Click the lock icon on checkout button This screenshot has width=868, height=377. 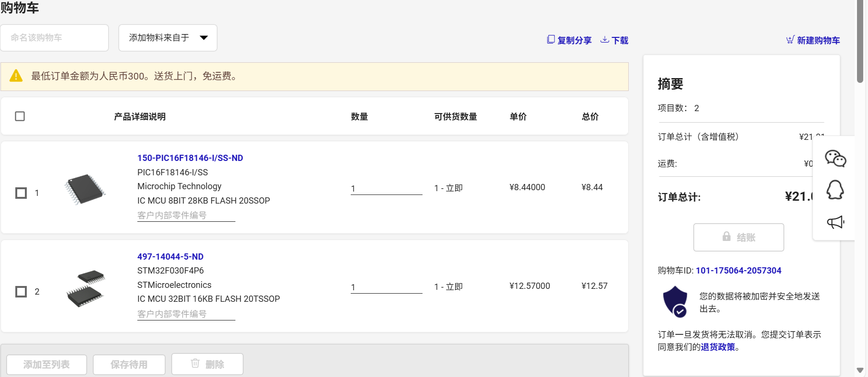(726, 237)
